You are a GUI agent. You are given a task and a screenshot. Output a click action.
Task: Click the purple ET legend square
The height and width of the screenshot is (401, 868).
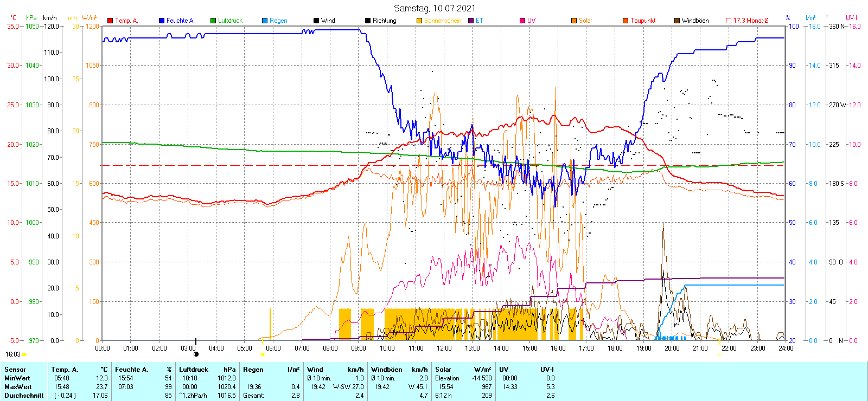click(471, 21)
